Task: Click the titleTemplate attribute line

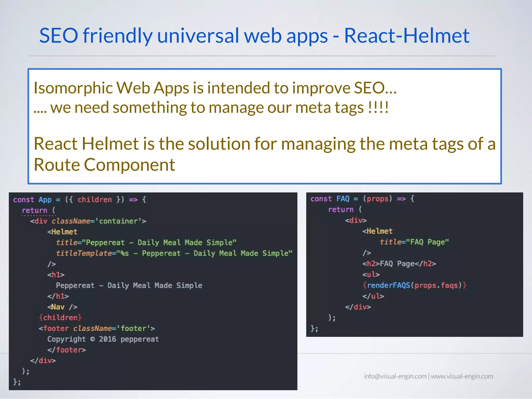Action: point(174,253)
